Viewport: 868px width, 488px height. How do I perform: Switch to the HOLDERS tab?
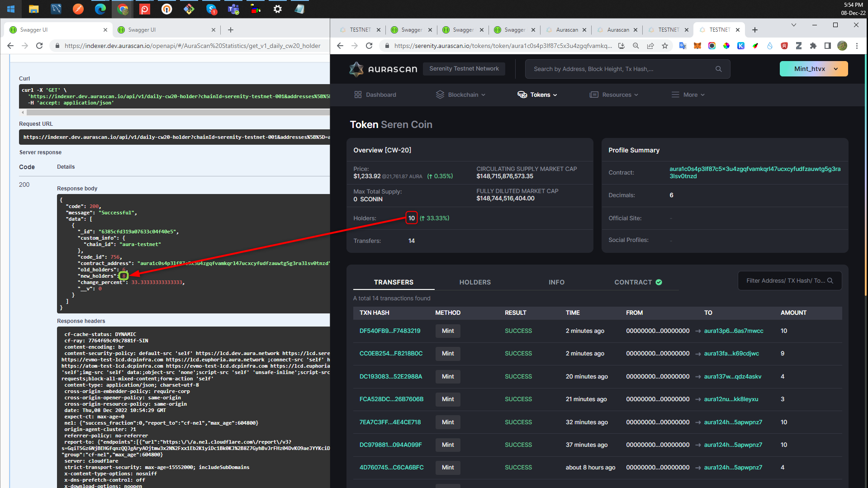pos(475,282)
